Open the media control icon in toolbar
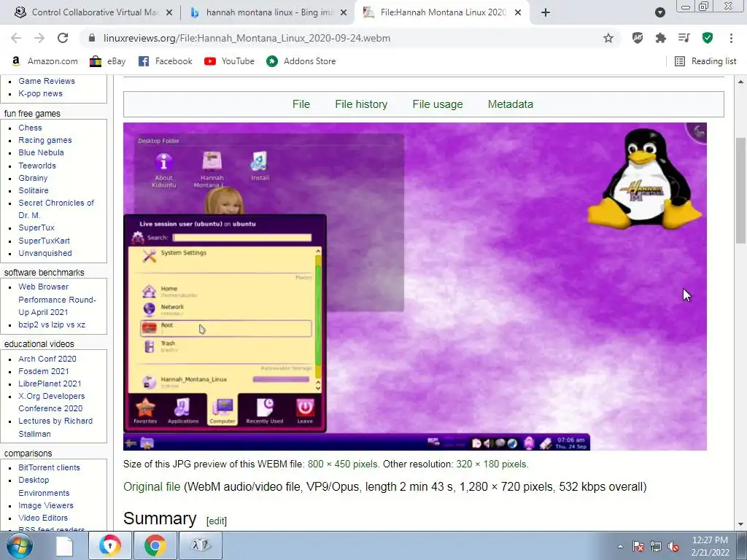The image size is (747, 560). [684, 38]
